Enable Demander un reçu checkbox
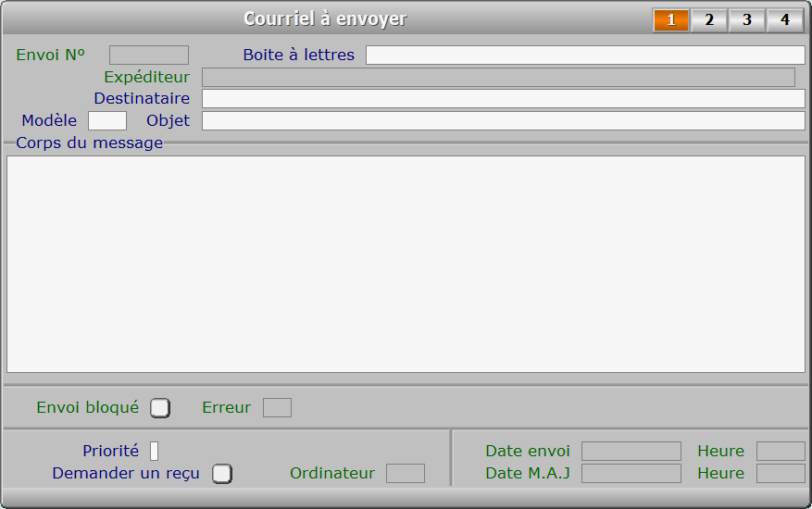 click(x=222, y=473)
